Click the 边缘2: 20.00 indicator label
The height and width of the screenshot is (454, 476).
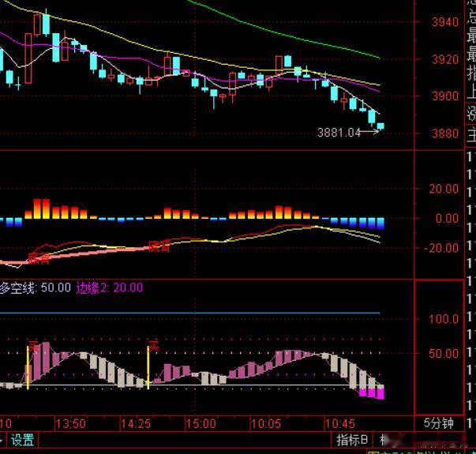pyautogui.click(x=109, y=287)
